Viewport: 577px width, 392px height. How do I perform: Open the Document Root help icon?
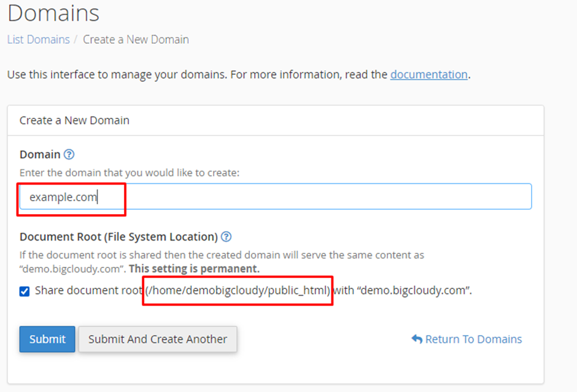pyautogui.click(x=226, y=237)
